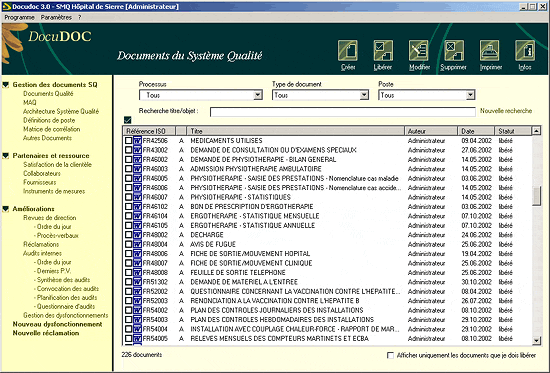Image resolution: width=550 pixels, height=373 pixels.
Task: Click the list scroll-down arrow
Action: [536, 340]
